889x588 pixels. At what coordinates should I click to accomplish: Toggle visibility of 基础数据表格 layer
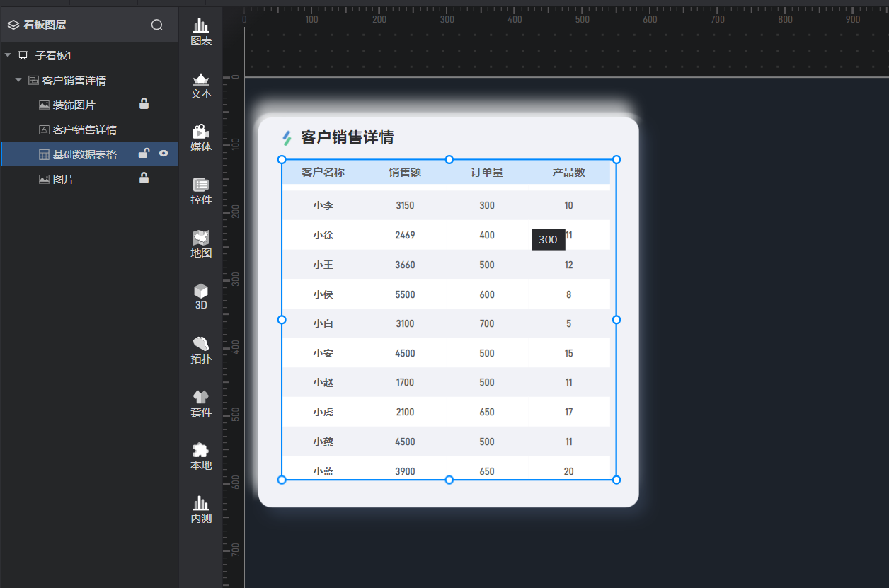pyautogui.click(x=164, y=154)
